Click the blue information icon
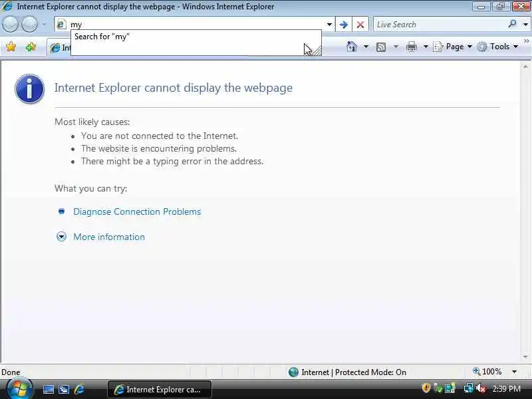The height and width of the screenshot is (399, 532). point(29,89)
